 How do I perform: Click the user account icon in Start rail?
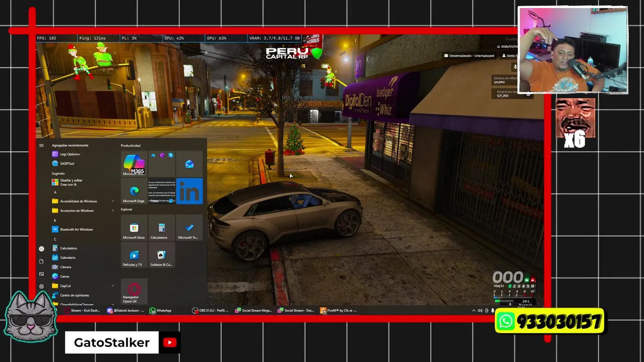point(41,249)
